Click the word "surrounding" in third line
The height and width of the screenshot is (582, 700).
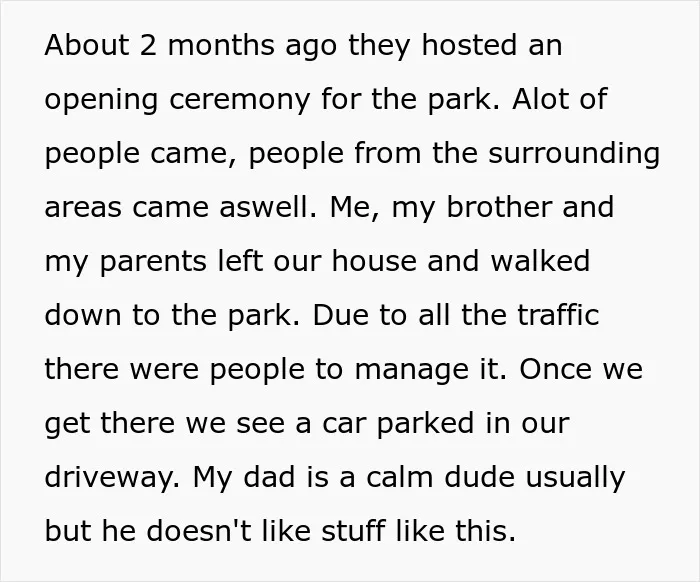574,153
